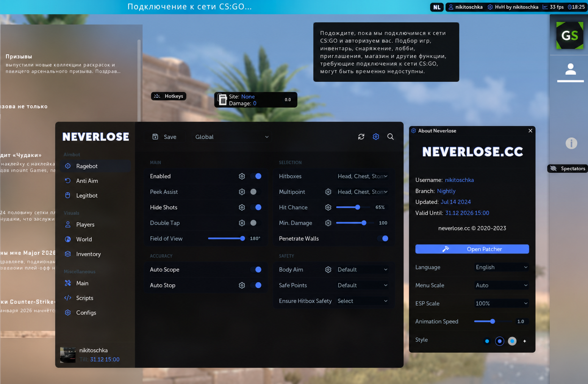Open gear settings for Body Aim
The width and height of the screenshot is (588, 384).
tap(328, 270)
